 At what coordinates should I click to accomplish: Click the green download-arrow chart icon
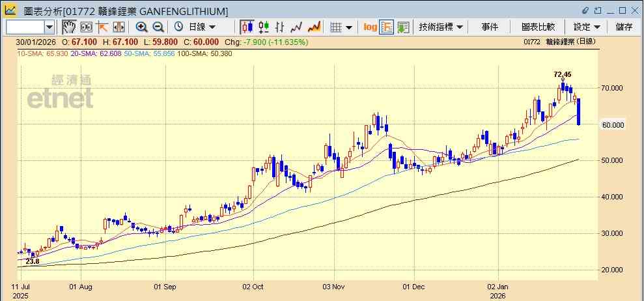pos(403,27)
